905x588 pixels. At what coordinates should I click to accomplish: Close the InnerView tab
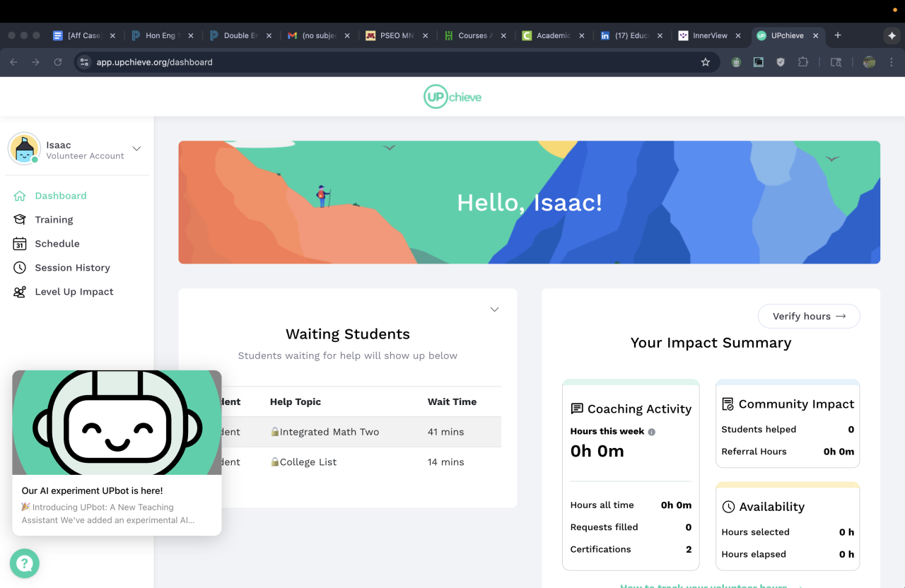point(738,35)
